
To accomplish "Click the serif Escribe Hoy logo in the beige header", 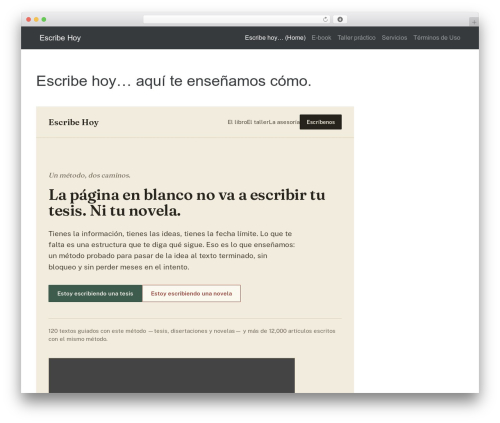I will pos(74,122).
